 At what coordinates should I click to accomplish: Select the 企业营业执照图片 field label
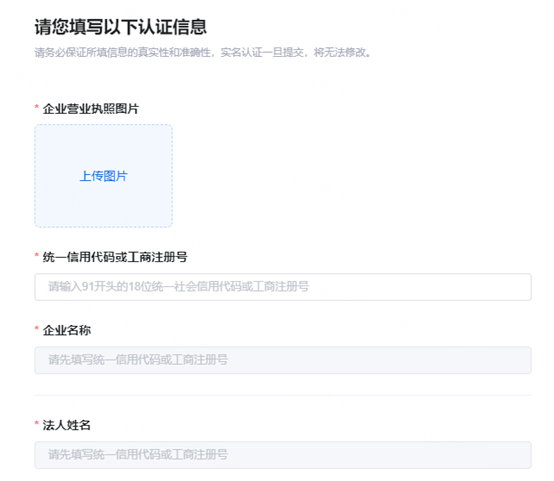point(91,109)
